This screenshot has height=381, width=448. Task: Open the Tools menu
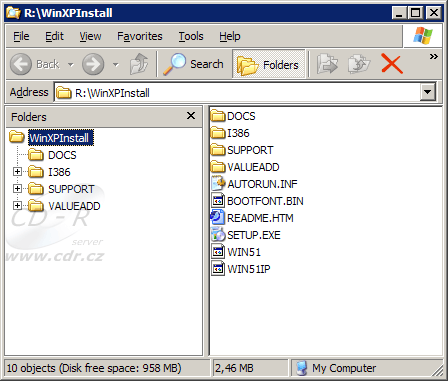pos(191,36)
